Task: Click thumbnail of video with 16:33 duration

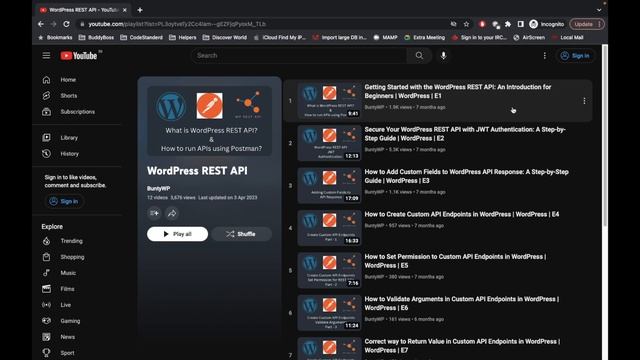Action: 329,228
